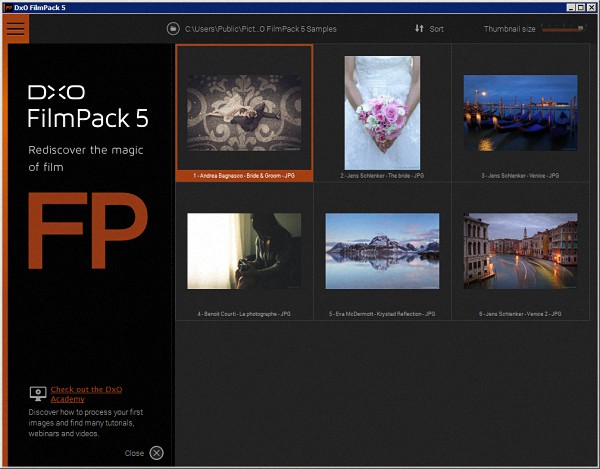600x469 pixels.
Task: Click filename '5 - Eva McDermott - Krystad Reflection - JPG'
Action: pos(382,314)
